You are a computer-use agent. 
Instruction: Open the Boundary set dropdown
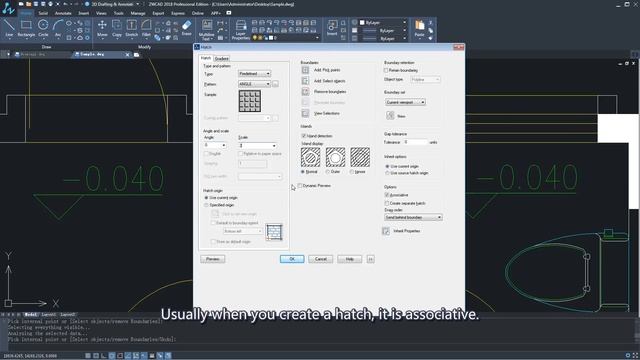[405, 102]
